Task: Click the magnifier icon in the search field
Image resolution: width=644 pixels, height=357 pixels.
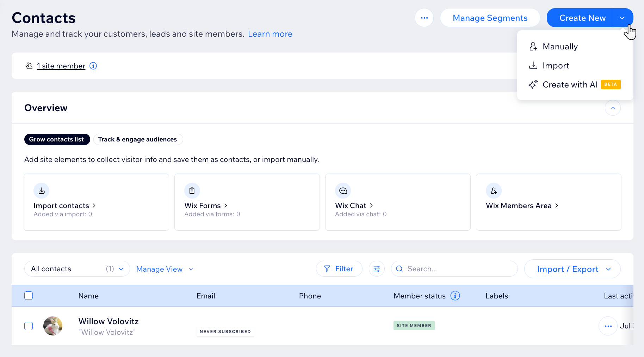Action: (x=399, y=269)
